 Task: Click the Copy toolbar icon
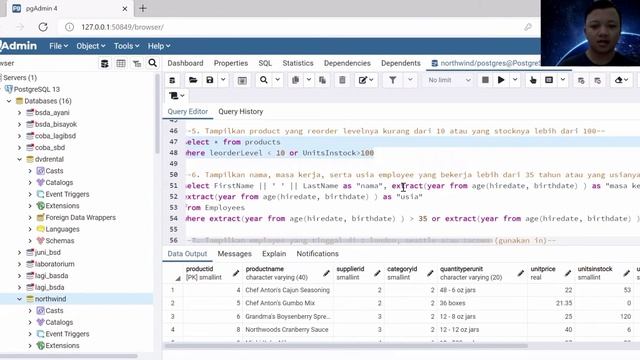[296, 80]
